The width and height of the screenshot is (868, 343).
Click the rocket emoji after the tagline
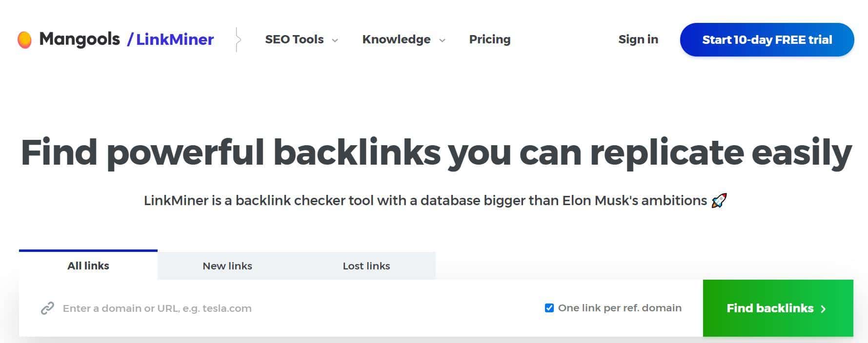click(x=719, y=200)
